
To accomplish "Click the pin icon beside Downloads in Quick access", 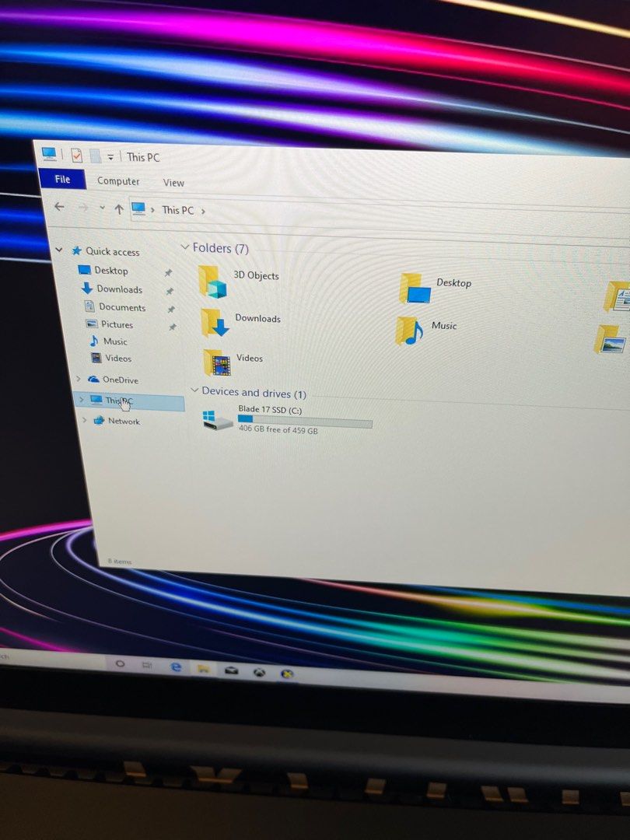I will [x=170, y=292].
